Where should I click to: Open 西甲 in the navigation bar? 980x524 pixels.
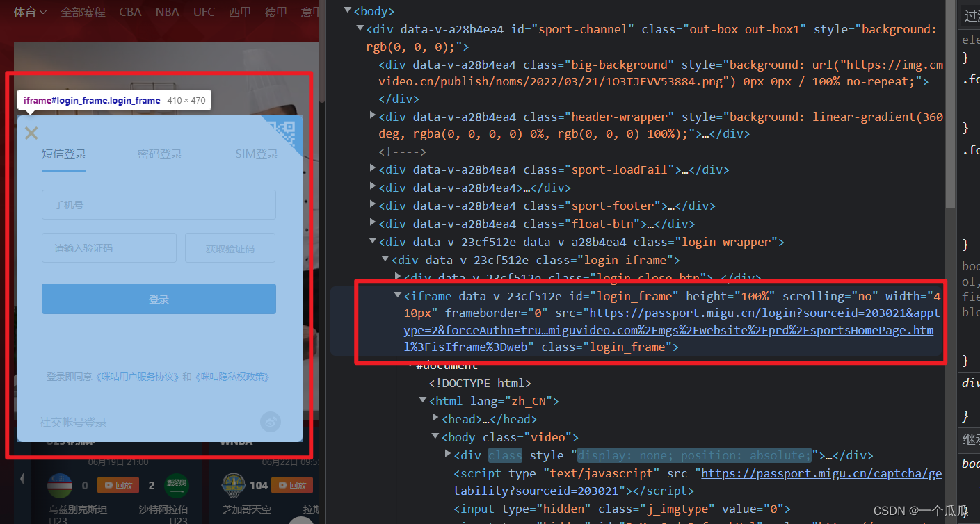239,12
